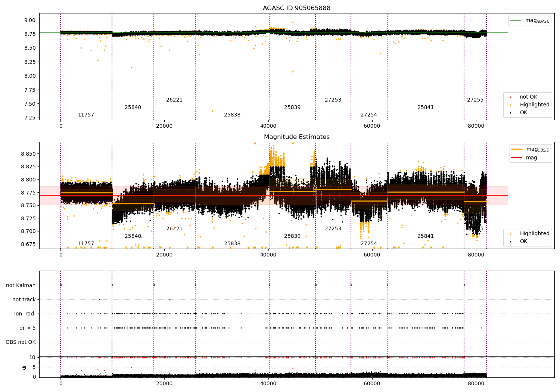
Task: Click OBSID label 11757 in Magnitude Estimates plot
Action: 86,244
